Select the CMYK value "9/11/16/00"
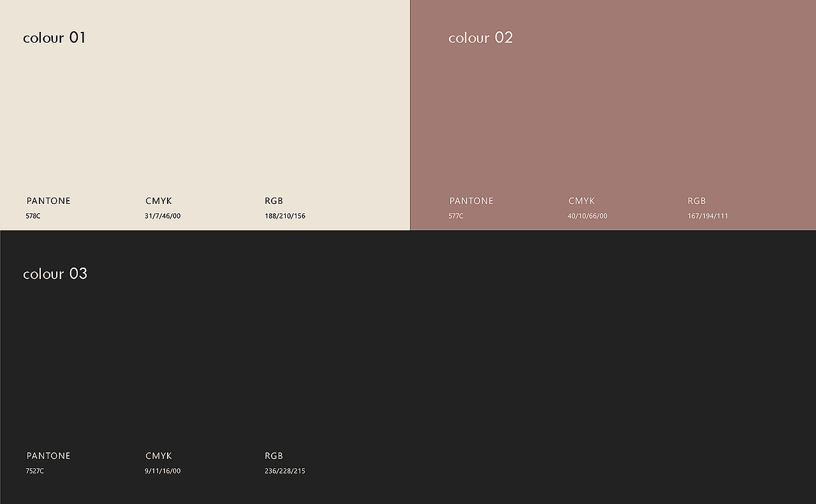The image size is (816, 504). pyautogui.click(x=163, y=471)
